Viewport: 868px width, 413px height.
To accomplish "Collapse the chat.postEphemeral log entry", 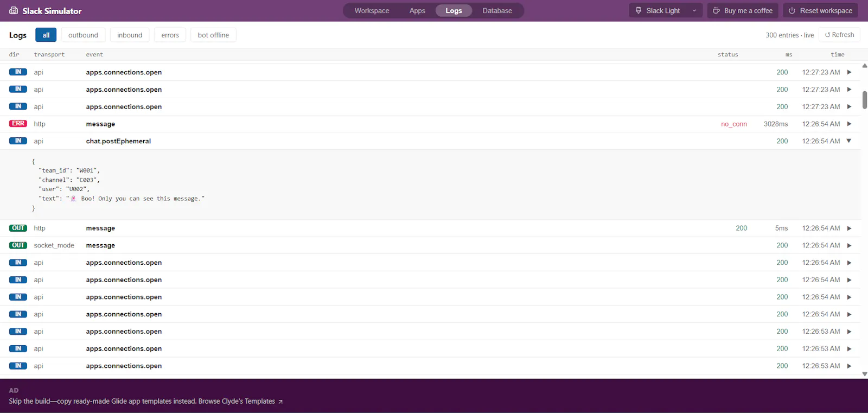I will coord(849,141).
